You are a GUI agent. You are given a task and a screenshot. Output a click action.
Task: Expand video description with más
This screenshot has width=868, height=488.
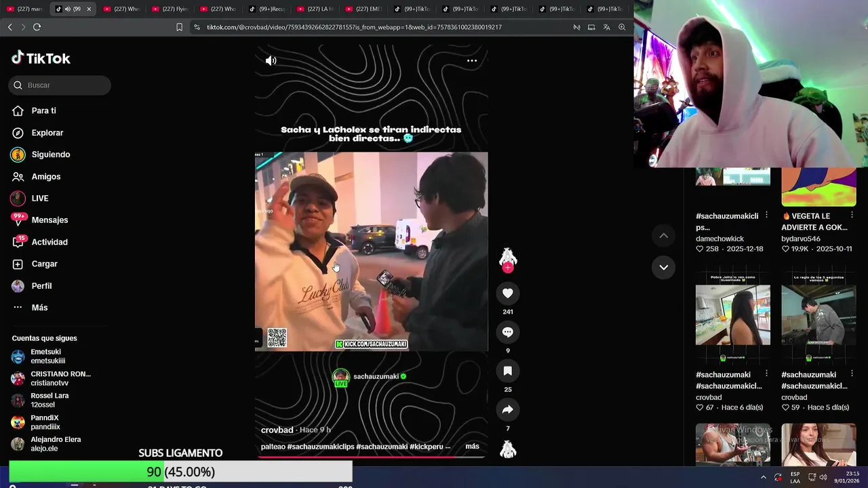472,447
